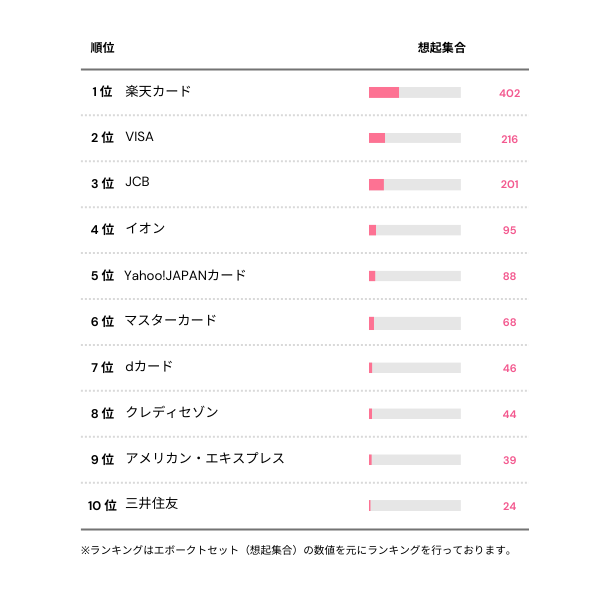Click the JCB entry
The width and height of the screenshot is (600, 600).
pyautogui.click(x=137, y=184)
